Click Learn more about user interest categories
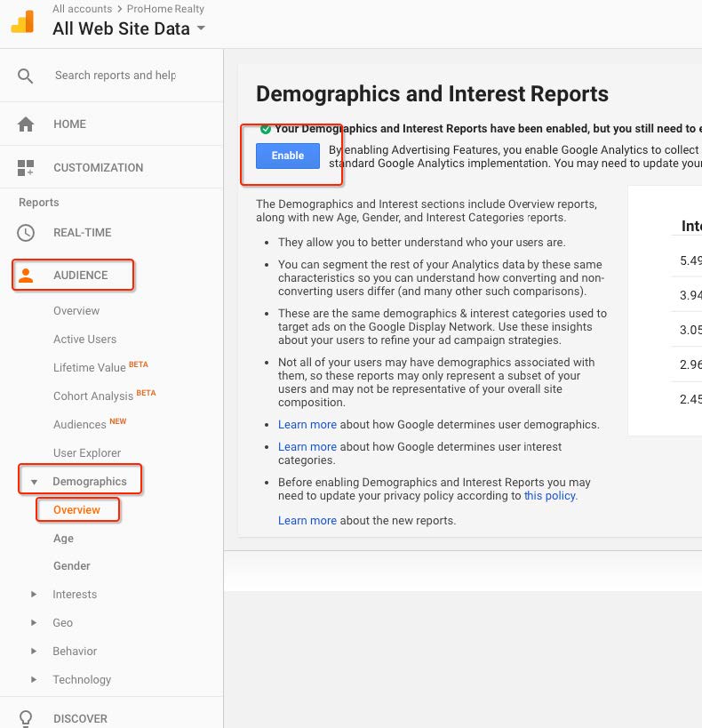The height and width of the screenshot is (728, 702). [x=307, y=446]
